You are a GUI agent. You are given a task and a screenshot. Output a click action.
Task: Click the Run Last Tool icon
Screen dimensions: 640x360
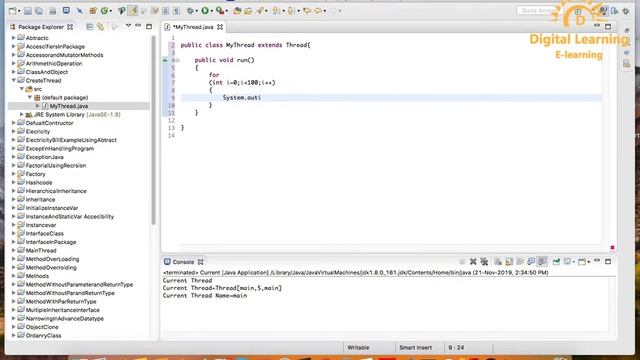(220, 11)
